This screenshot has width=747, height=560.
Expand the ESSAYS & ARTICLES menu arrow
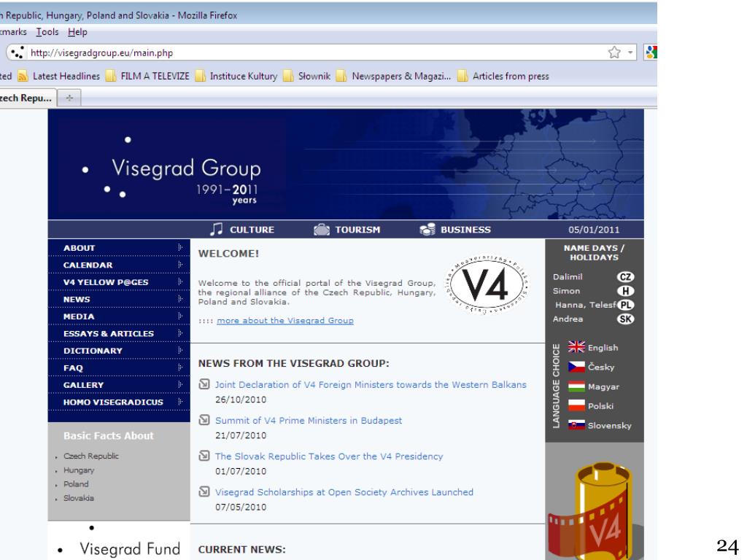pyautogui.click(x=180, y=333)
